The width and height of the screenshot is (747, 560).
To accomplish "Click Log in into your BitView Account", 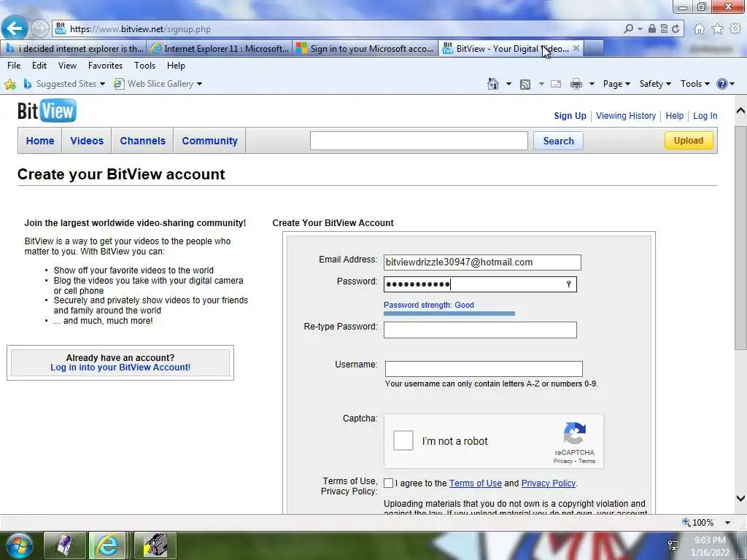I will (120, 367).
